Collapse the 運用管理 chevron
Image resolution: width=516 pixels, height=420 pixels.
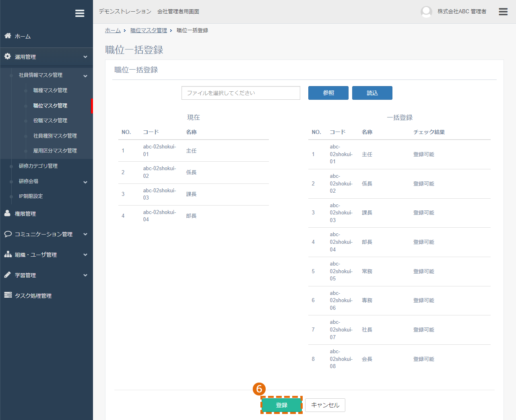[85, 57]
